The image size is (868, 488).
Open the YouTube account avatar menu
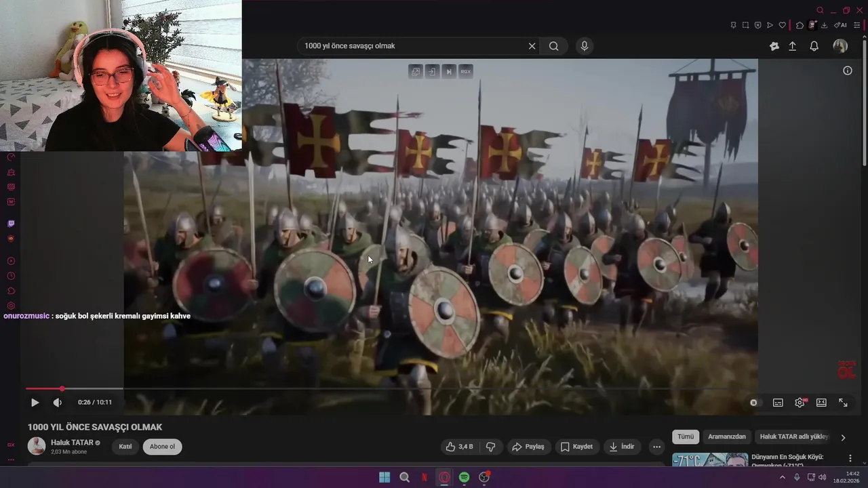coord(840,46)
